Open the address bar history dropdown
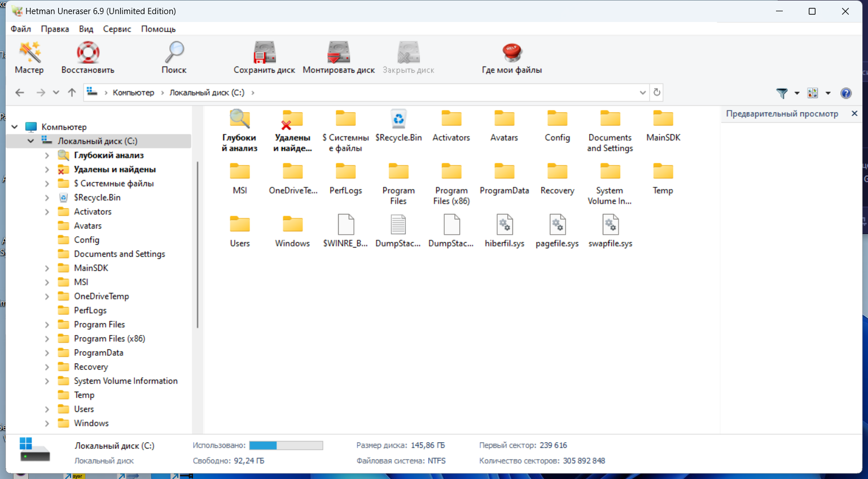 point(643,93)
